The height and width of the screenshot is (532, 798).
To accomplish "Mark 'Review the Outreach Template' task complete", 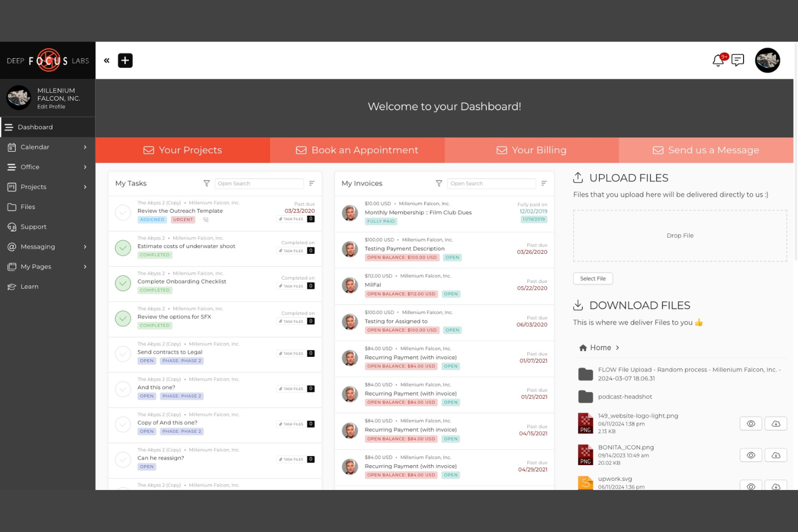I will coord(123,212).
